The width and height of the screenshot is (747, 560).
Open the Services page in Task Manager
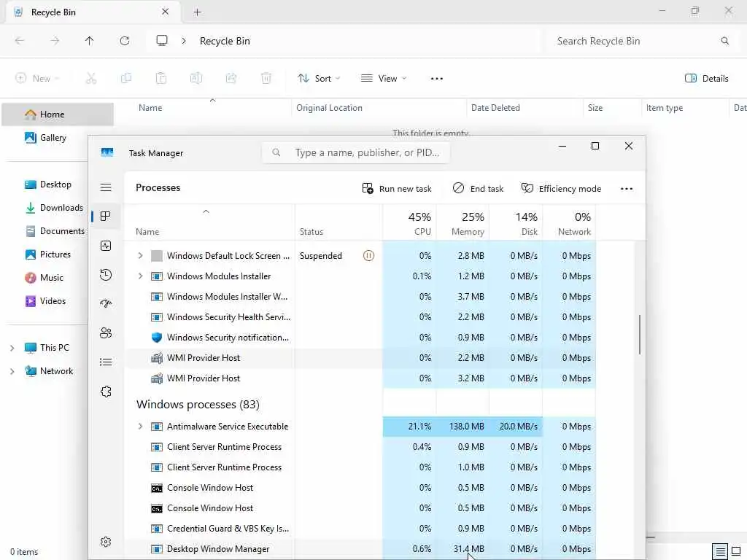point(106,392)
